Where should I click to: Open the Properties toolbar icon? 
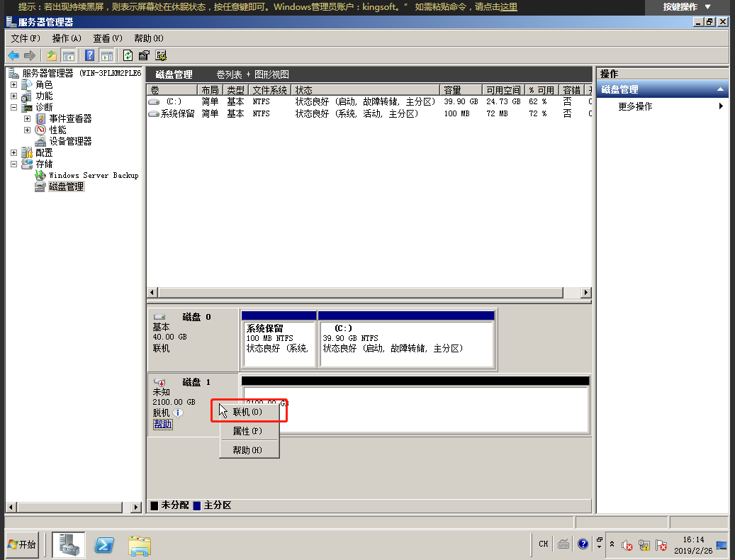[144, 55]
